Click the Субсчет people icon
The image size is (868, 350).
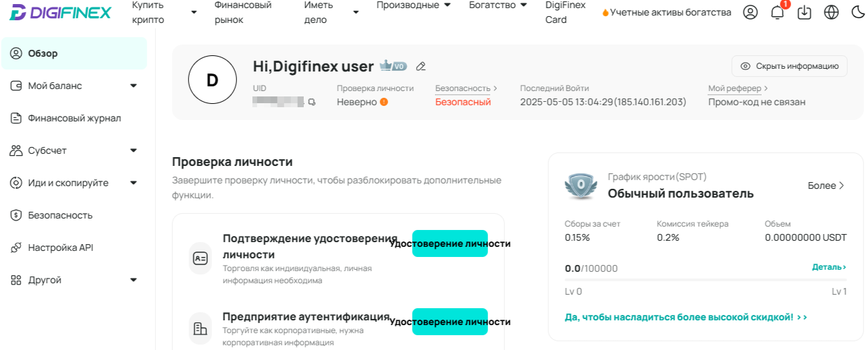click(16, 150)
